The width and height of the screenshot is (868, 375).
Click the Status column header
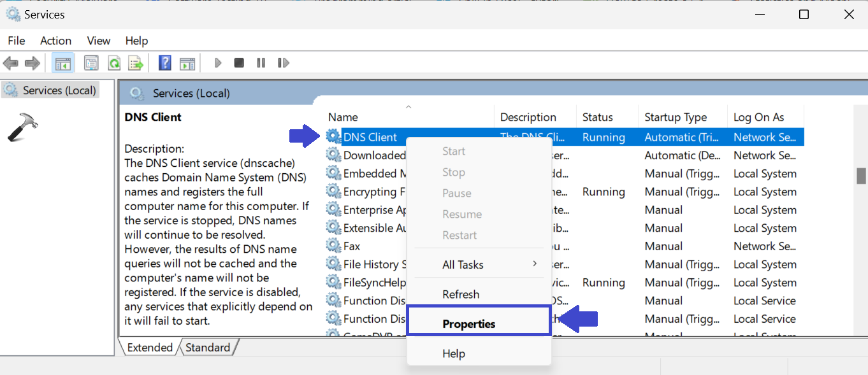(597, 117)
